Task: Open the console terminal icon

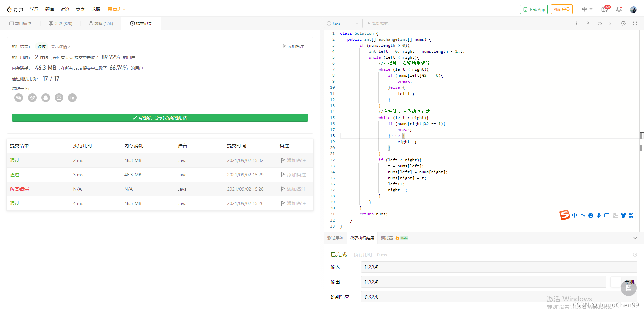Action: [x=611, y=23]
